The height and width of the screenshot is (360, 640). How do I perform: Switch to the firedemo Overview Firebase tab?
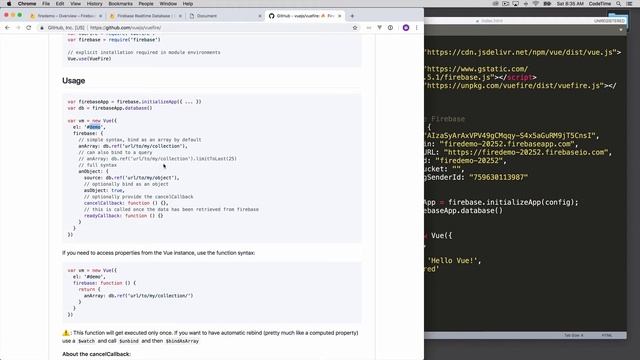click(66, 16)
